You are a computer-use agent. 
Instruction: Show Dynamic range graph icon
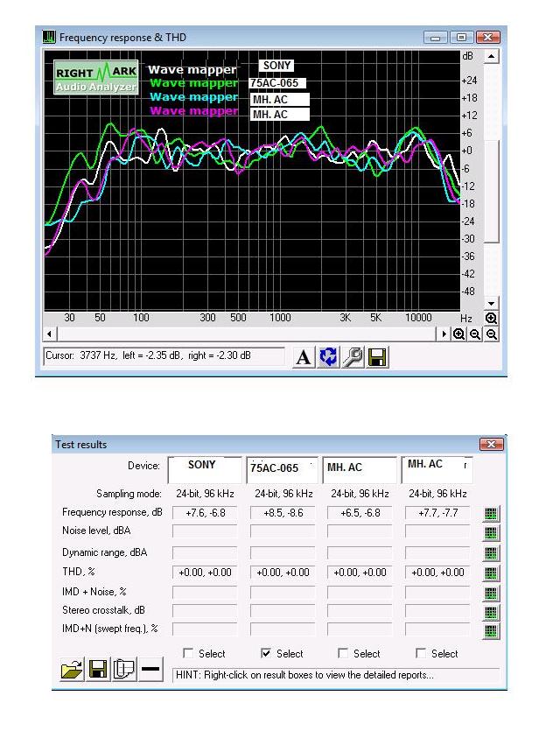pyautogui.click(x=491, y=552)
